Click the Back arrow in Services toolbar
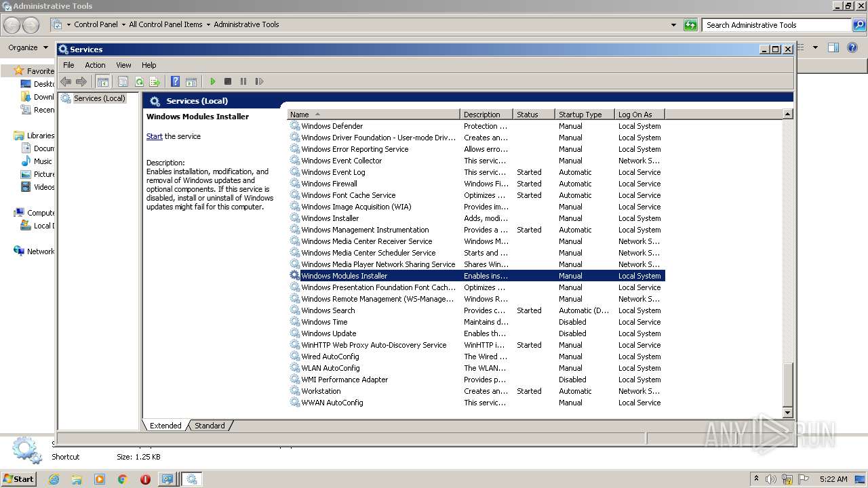 click(x=66, y=81)
